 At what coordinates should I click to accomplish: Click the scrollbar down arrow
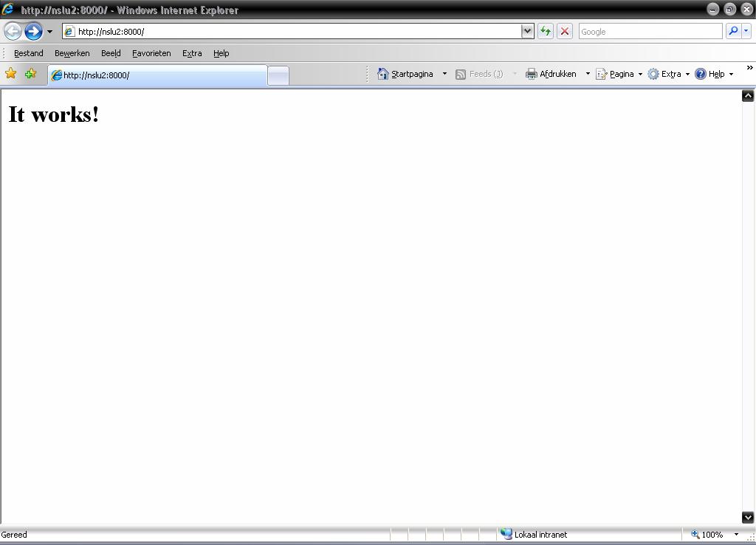point(748,517)
